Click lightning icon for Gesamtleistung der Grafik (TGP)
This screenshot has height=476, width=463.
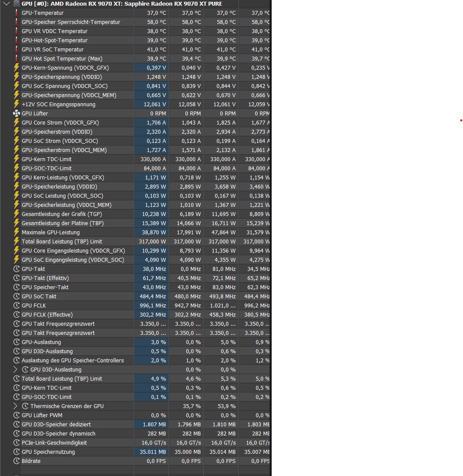click(17, 214)
